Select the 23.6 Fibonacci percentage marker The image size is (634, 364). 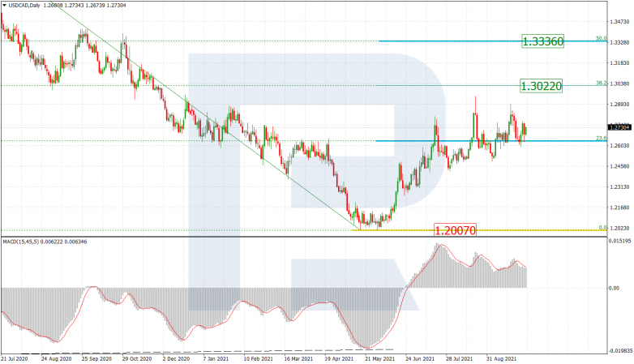tap(601, 139)
